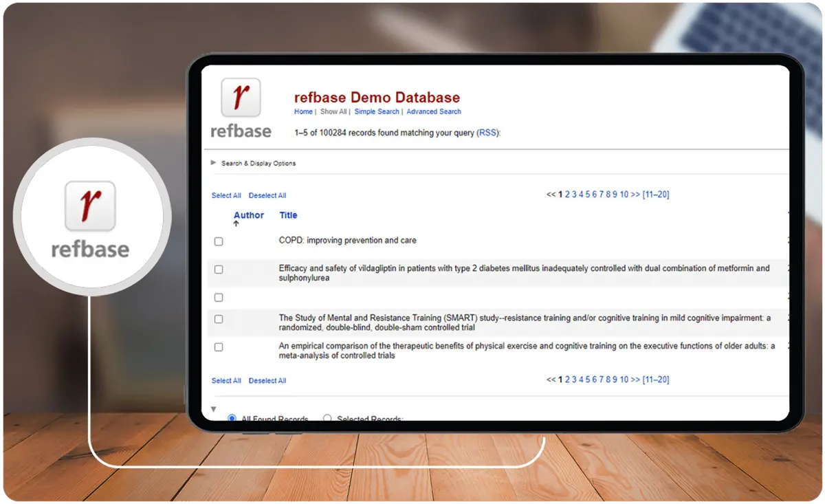Jump to [11–20] in the lower pagination
825x504 pixels.
[x=656, y=380]
